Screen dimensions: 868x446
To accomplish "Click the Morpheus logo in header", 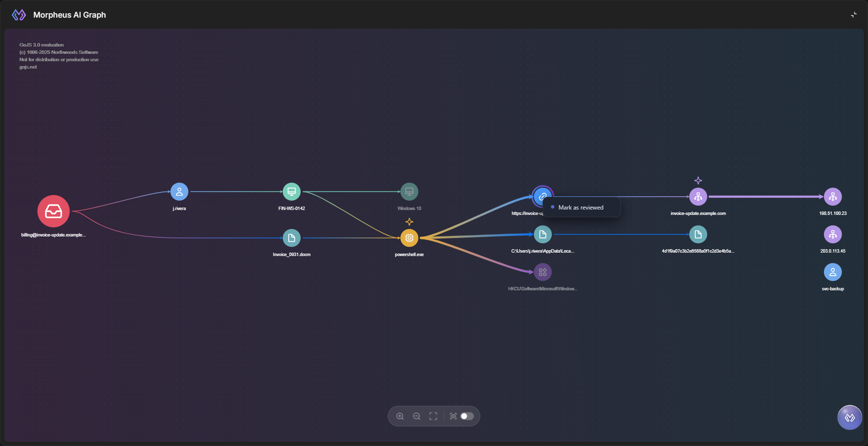I will pos(19,15).
